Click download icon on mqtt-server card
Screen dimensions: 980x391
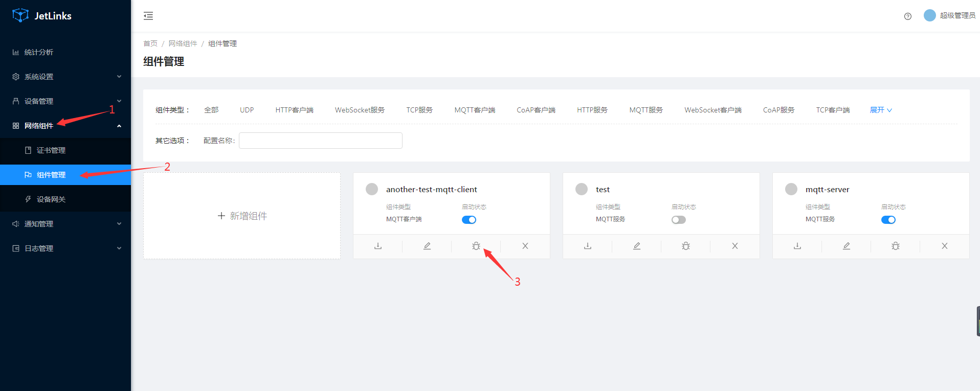(x=797, y=246)
